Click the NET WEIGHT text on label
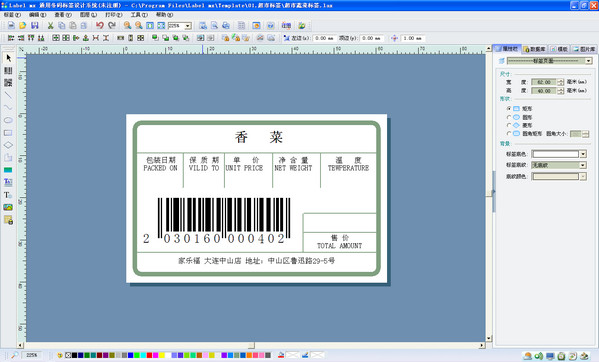 [293, 168]
